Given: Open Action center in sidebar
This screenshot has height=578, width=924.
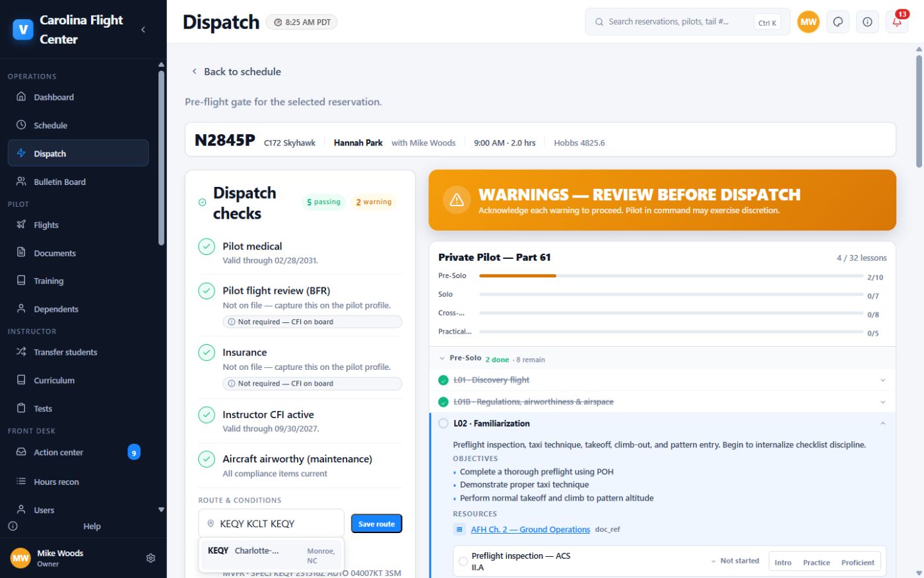Looking at the screenshot, I should (78, 452).
